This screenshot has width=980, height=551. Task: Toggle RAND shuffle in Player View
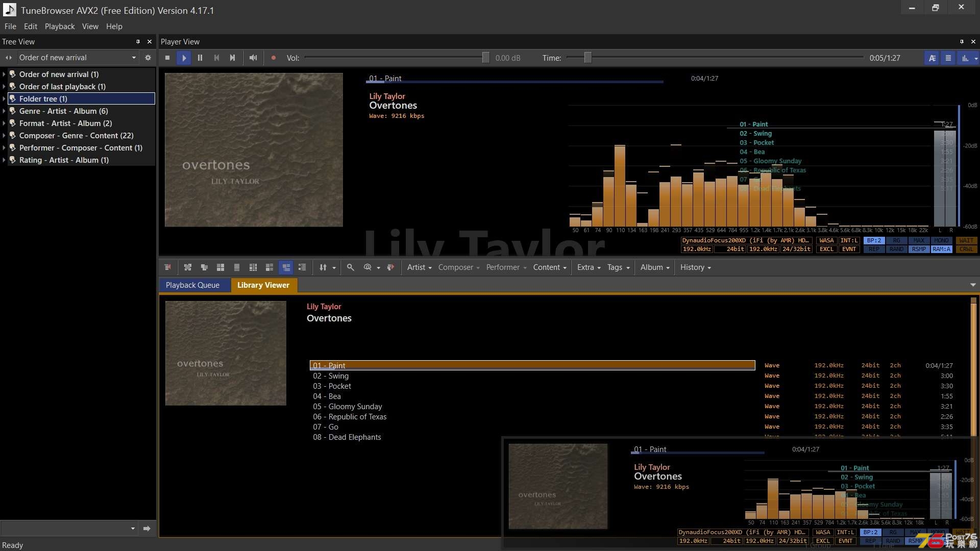[896, 249]
